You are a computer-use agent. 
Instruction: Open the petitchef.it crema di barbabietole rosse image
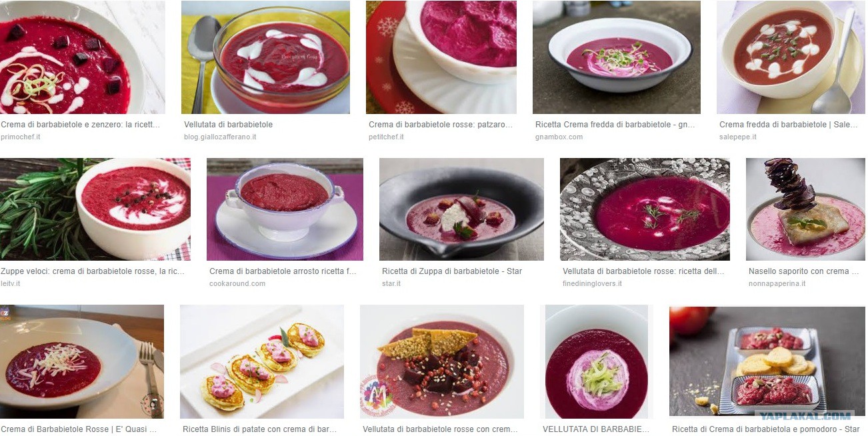coord(441,57)
